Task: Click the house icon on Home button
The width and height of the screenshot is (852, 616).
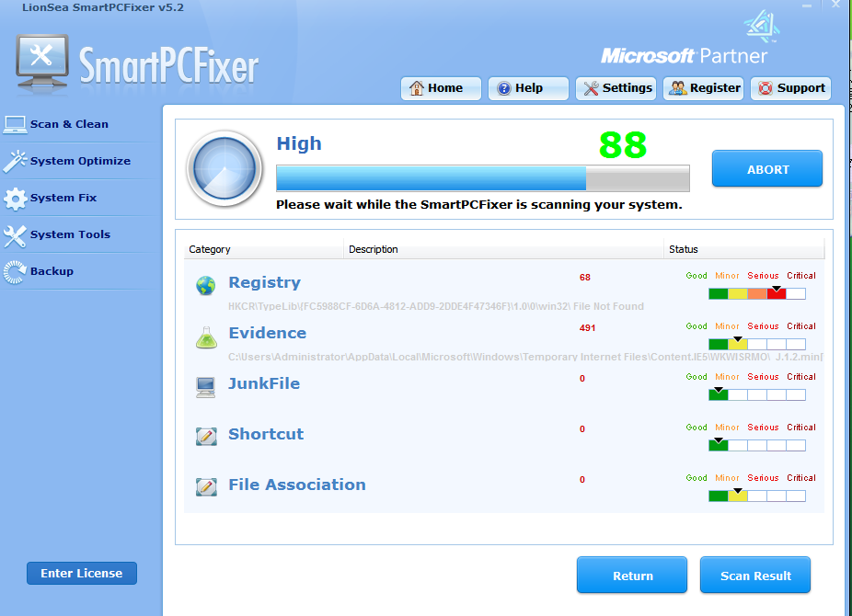Action: [x=416, y=88]
